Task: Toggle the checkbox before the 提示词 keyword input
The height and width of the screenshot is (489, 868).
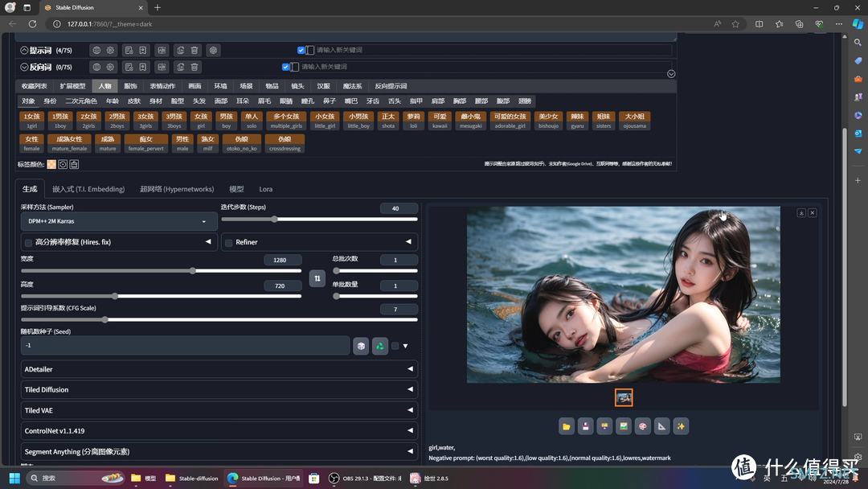Action: pos(301,51)
